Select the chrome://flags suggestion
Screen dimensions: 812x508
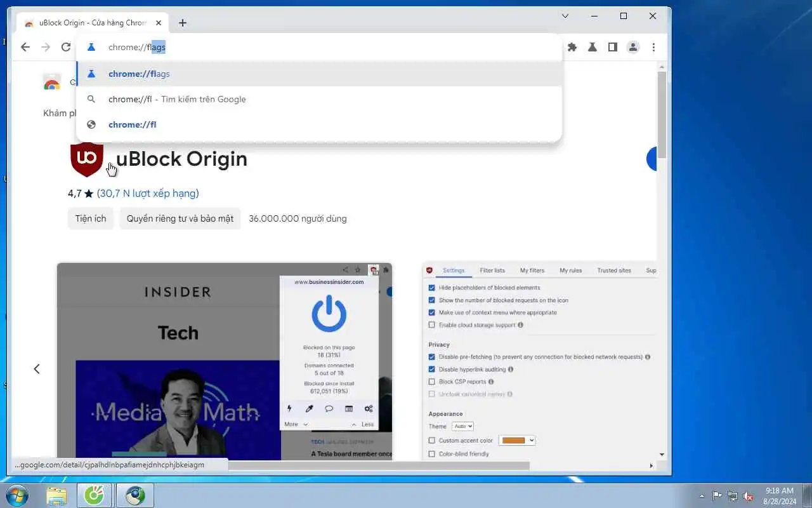[x=319, y=74]
